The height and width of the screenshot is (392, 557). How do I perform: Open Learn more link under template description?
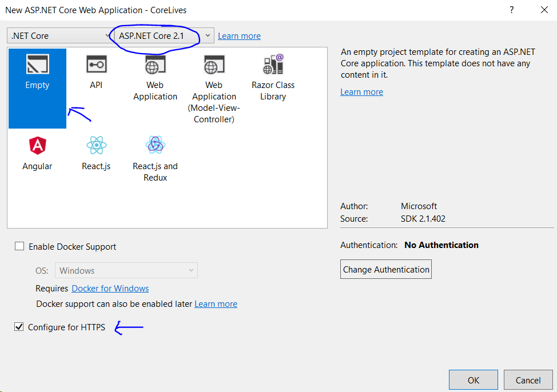coord(361,92)
